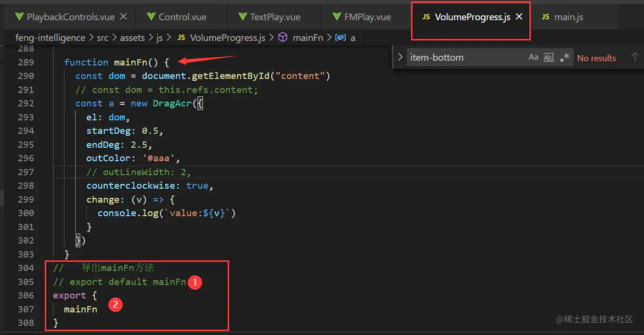Click 'mainFn' on line 307
Screen dimensions: 644x335
[x=80, y=309]
